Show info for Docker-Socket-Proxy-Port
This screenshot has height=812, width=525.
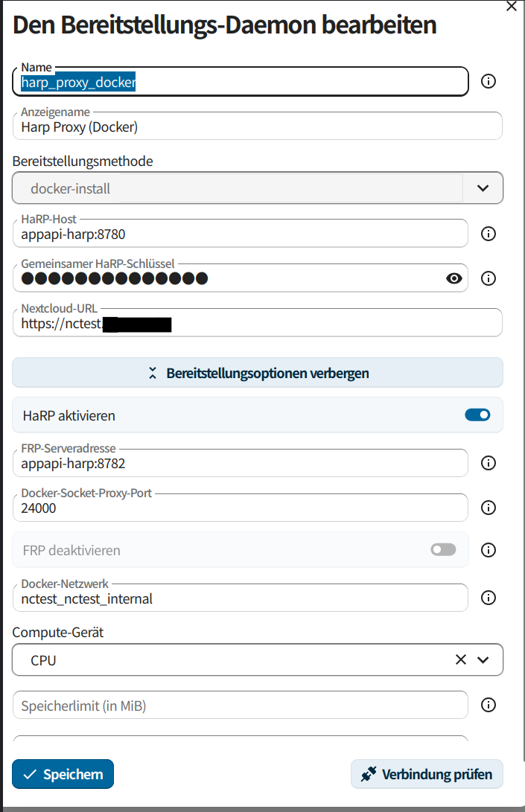click(x=489, y=508)
